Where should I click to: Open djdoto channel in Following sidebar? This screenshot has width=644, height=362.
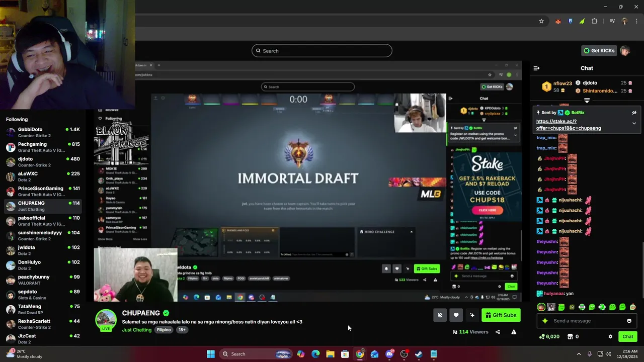(43, 162)
